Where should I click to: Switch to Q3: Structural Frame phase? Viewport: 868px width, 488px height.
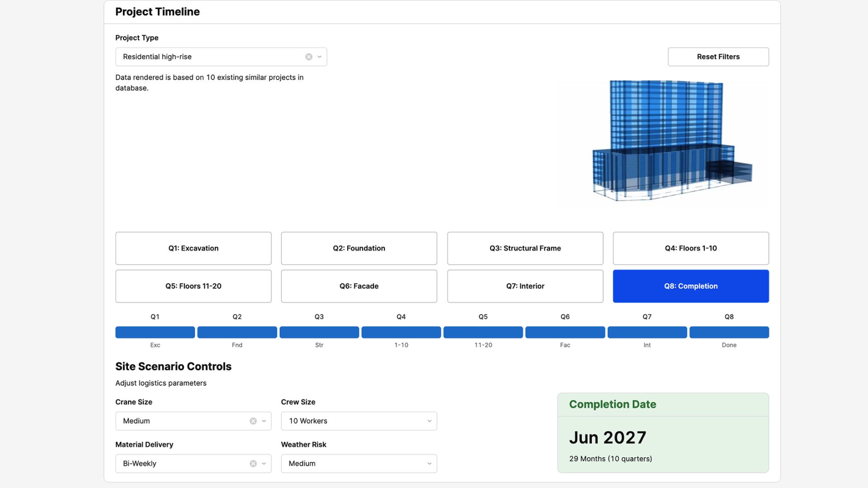pos(525,249)
